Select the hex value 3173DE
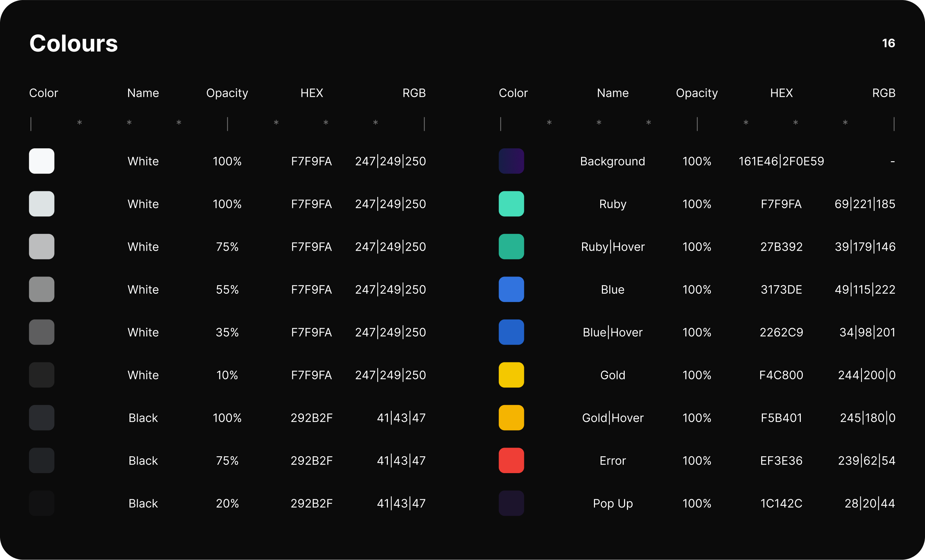The width and height of the screenshot is (925, 560). click(x=781, y=289)
